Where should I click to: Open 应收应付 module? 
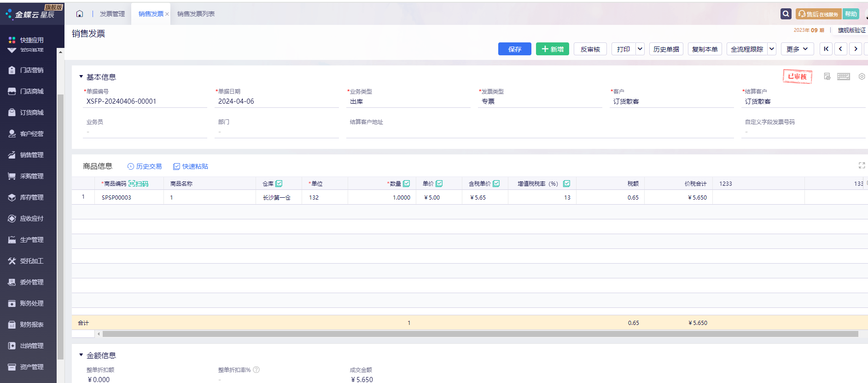click(26, 218)
